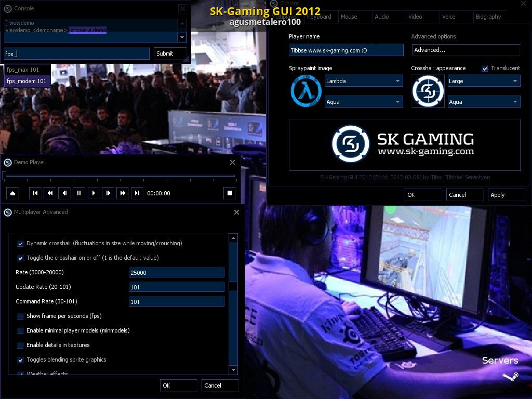
Task: Fast forward the demo
Action: [123, 193]
